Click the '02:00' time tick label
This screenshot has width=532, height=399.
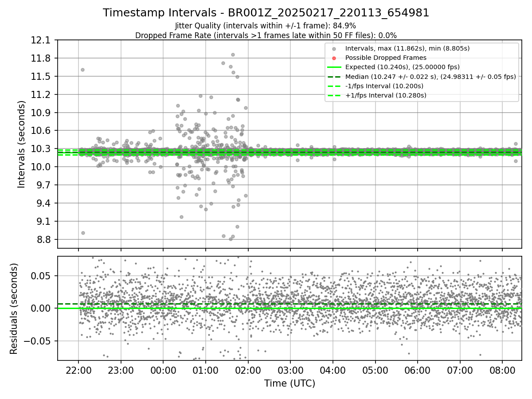[248, 371]
